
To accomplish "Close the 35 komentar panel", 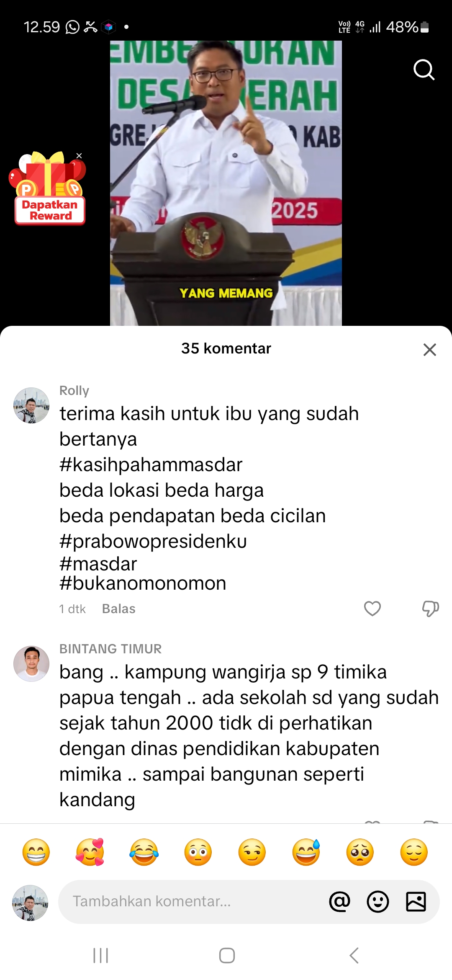I will pos(430,349).
